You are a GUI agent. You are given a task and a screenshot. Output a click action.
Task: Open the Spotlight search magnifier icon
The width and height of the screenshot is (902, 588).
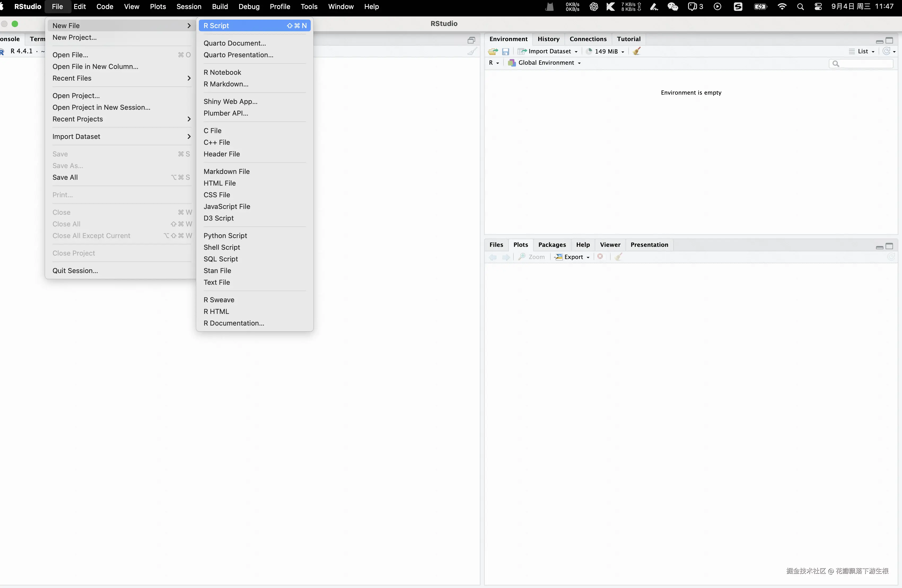click(800, 6)
